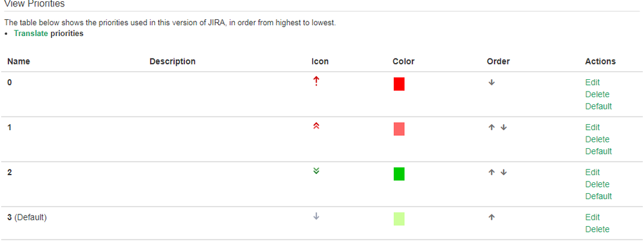
Task: Click green double-chevron down icon for priority 2
Action: 316,171
